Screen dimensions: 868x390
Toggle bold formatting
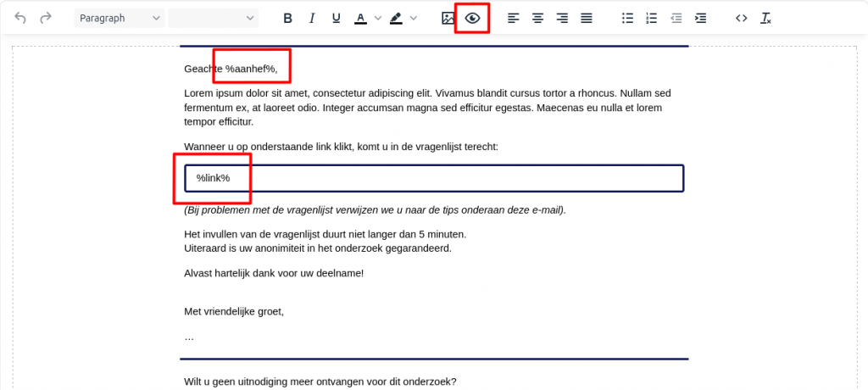click(x=287, y=19)
